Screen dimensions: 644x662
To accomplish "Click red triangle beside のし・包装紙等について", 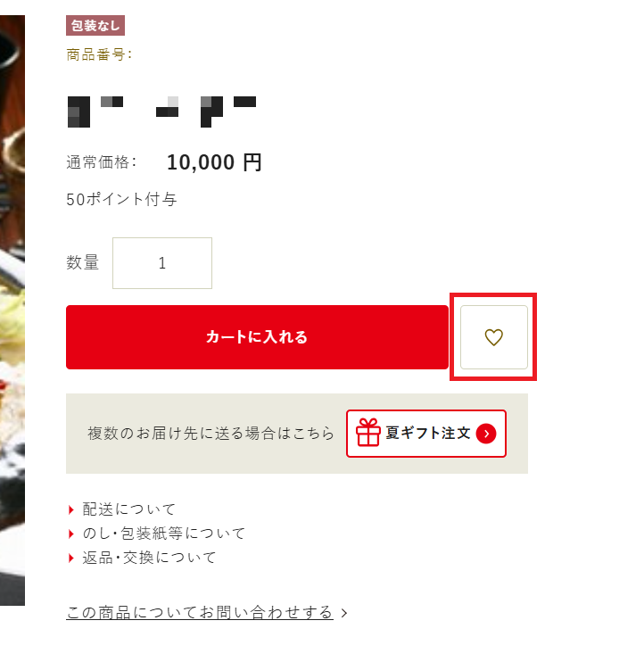I will tap(70, 534).
